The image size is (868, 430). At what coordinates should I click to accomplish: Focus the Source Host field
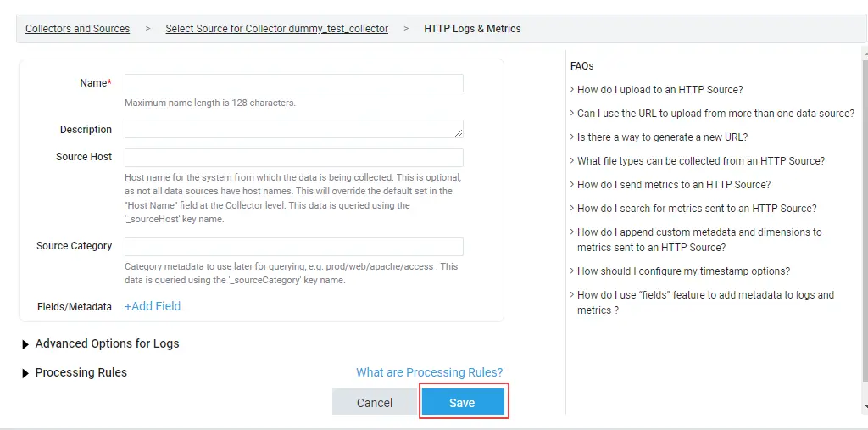(293, 158)
